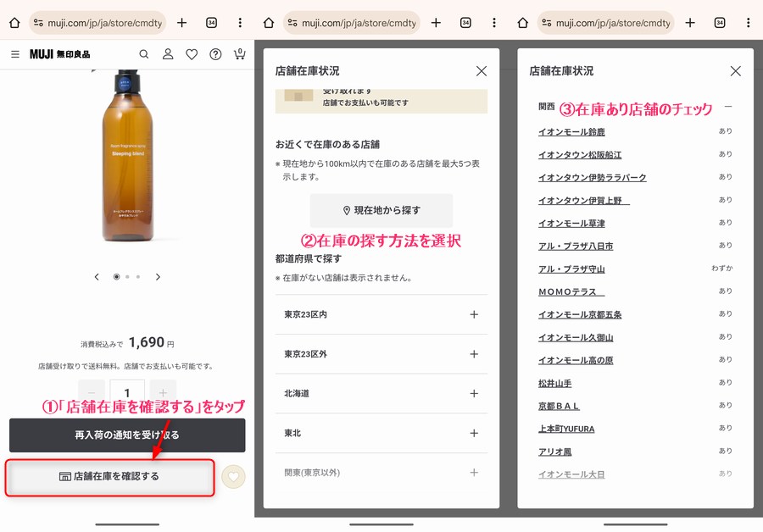Tap home icon in left browser screen
The height and width of the screenshot is (532, 763).
click(x=14, y=23)
